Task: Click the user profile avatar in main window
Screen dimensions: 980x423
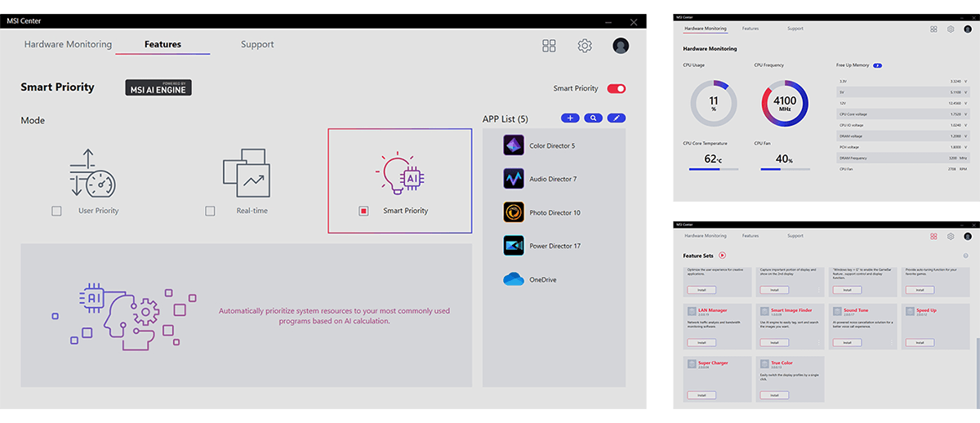Action: pos(621,46)
